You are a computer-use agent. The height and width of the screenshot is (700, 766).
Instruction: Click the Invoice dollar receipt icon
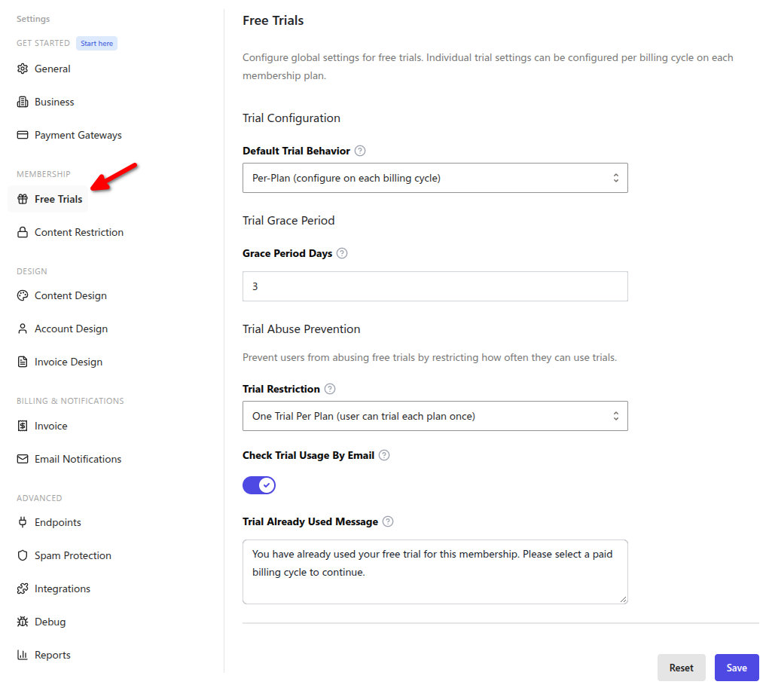click(x=23, y=426)
